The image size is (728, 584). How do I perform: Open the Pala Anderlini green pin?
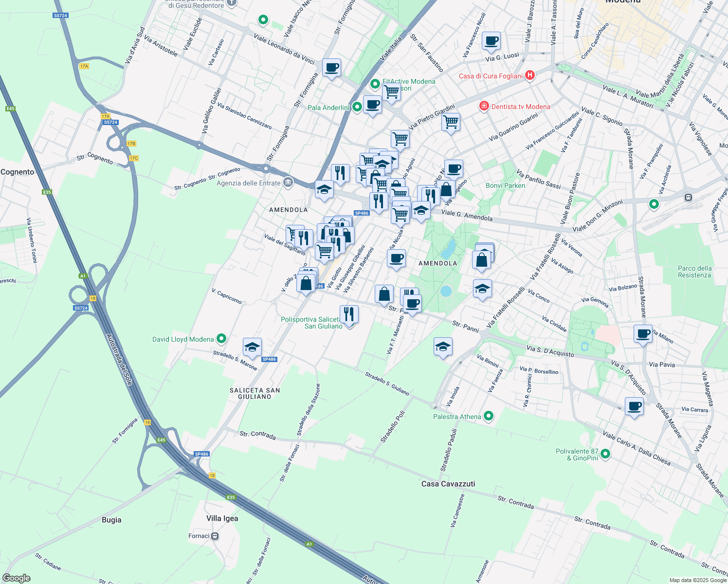click(x=357, y=107)
